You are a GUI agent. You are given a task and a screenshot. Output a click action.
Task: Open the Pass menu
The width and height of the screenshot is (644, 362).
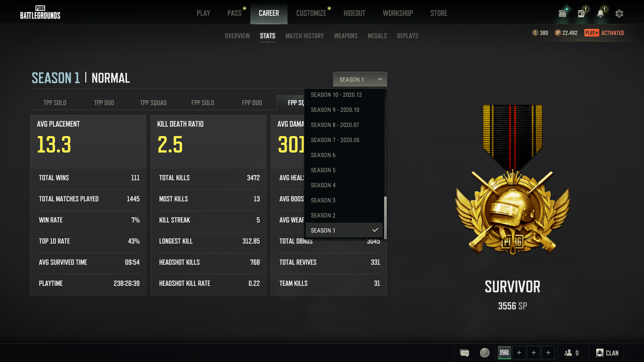pos(234,13)
